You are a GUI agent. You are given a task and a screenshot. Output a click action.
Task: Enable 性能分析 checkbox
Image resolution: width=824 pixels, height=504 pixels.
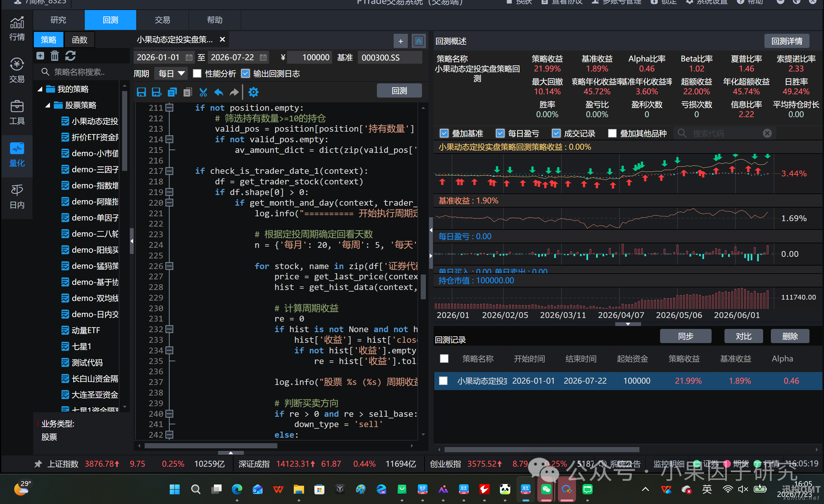click(x=197, y=73)
